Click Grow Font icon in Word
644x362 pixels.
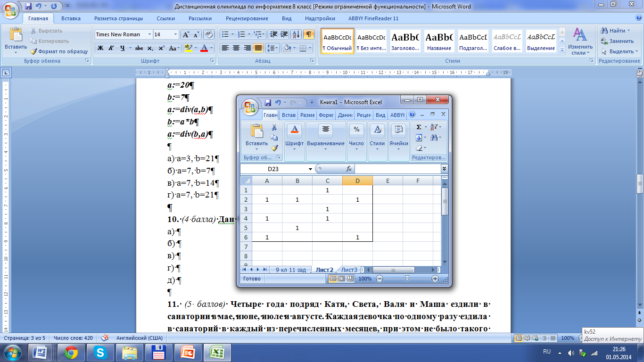(x=186, y=34)
